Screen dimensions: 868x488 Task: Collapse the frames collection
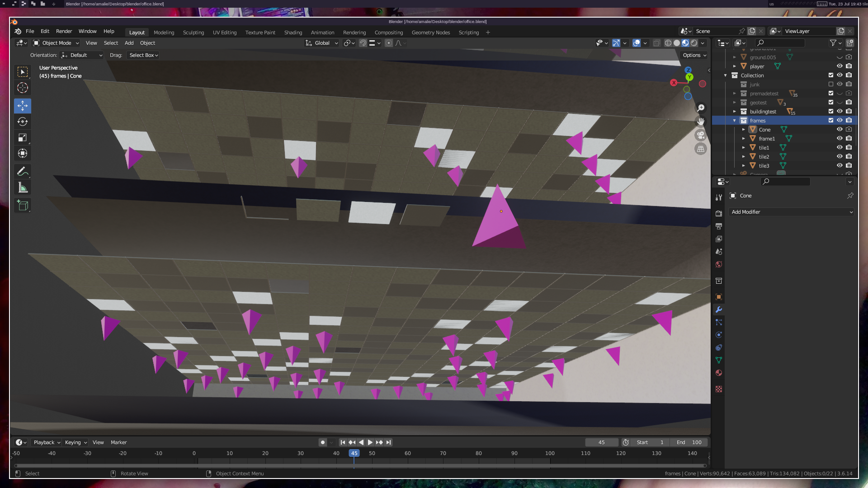[x=734, y=121]
